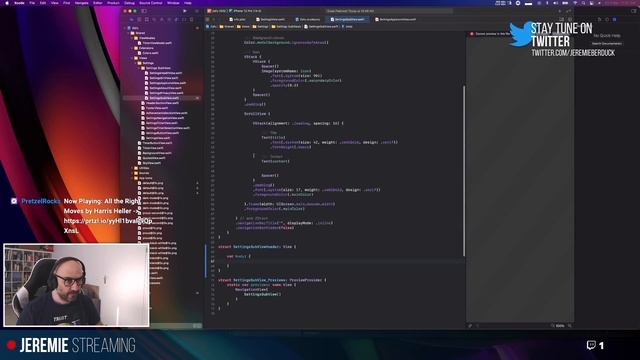The width and height of the screenshot is (640, 360).
Task: Open TimerViewModel.swift in the navigator
Action: [x=155, y=43]
